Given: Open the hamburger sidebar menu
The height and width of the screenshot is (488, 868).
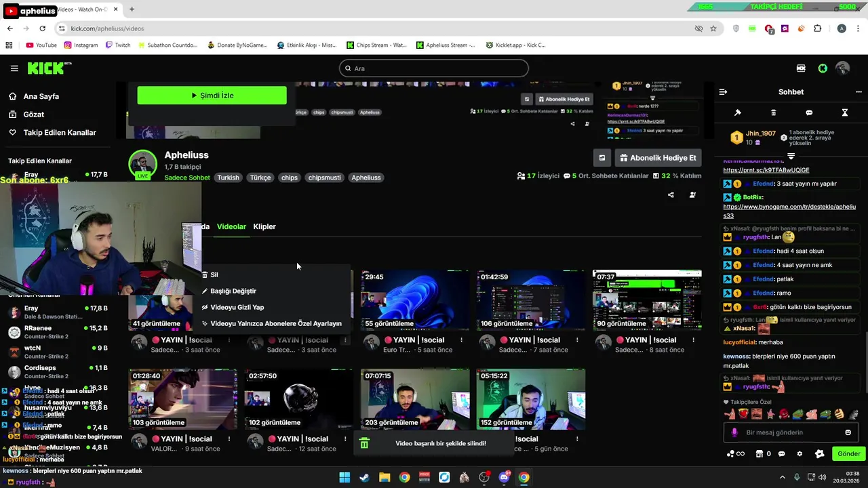Looking at the screenshot, I should [14, 68].
